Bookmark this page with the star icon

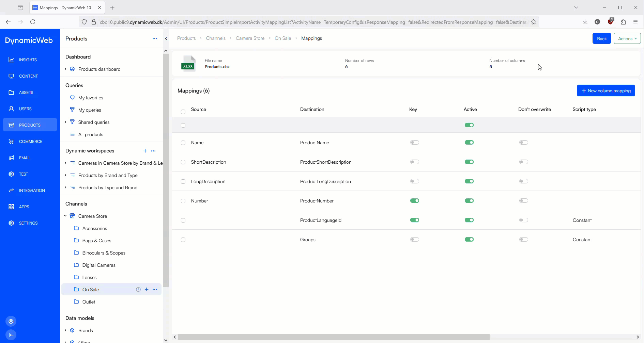tap(534, 22)
